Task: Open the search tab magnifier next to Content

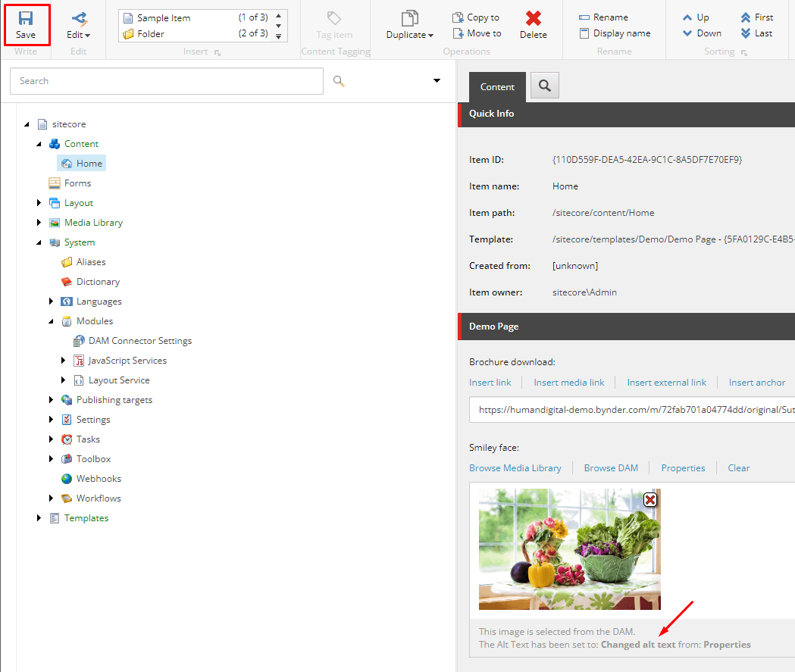Action: [544, 86]
